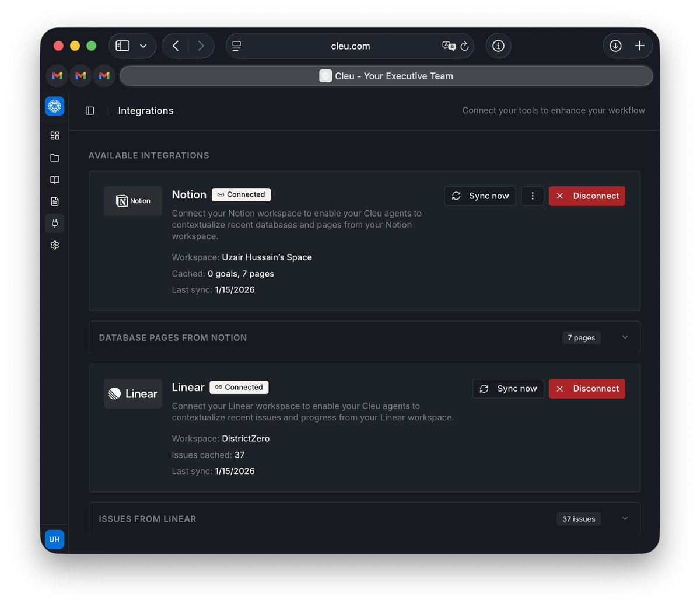700x607 pixels.
Task: Open the dashboard grid icon in sidebar
Action: point(54,135)
